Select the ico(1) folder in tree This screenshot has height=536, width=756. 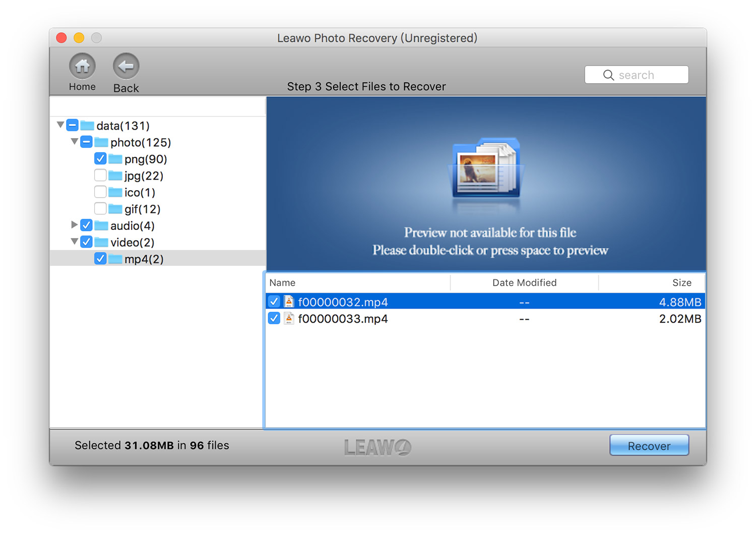click(140, 193)
